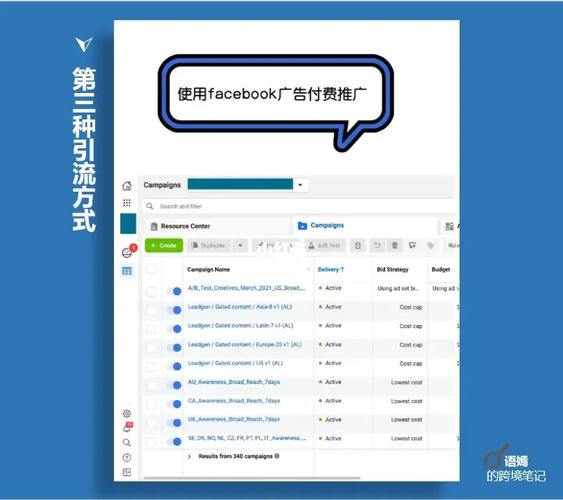Screen dimensions: 563x500
Task: Click the expand sidebar panel icon
Action: [x=127, y=472]
